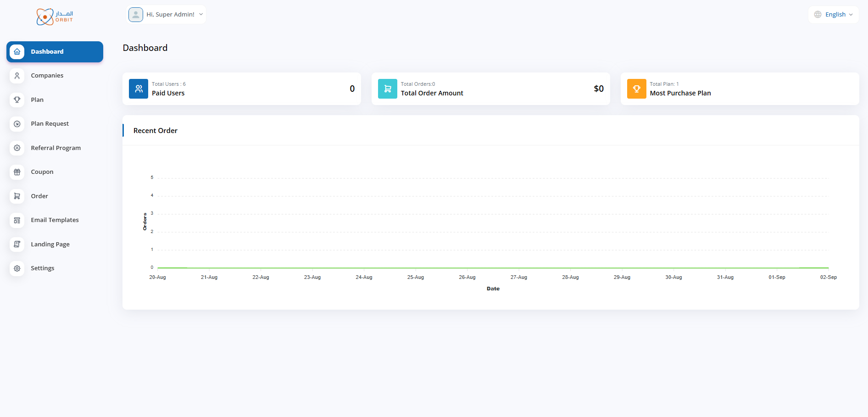
Task: Click the Order cart icon in sidebar
Action: click(17, 196)
